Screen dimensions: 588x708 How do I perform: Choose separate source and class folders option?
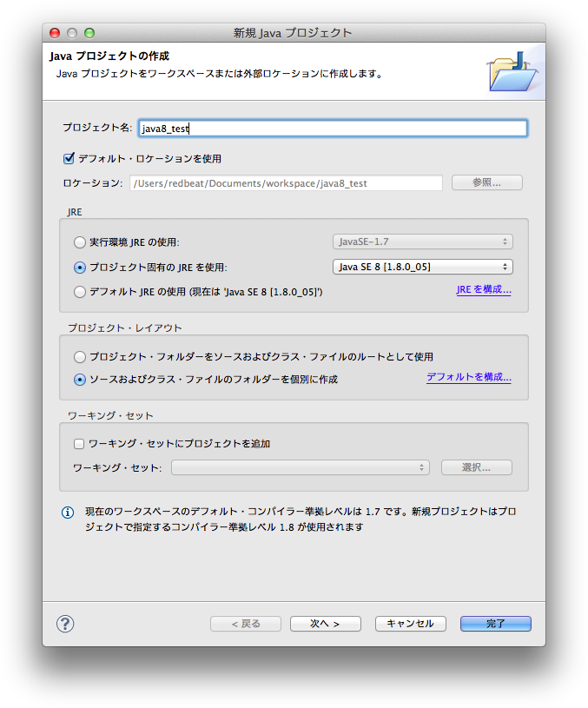point(80,380)
